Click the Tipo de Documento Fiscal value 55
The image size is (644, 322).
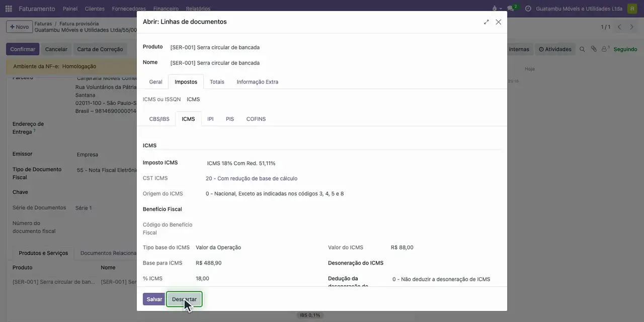[x=107, y=171]
